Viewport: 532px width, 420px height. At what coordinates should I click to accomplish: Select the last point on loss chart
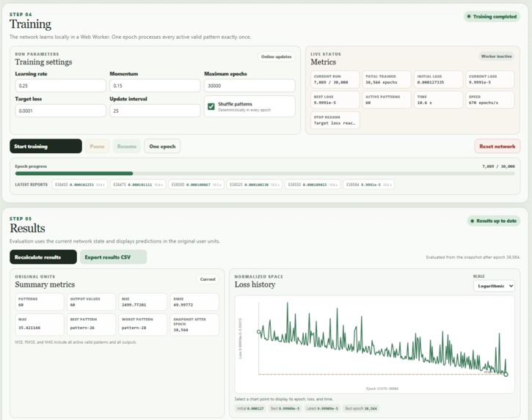click(506, 375)
